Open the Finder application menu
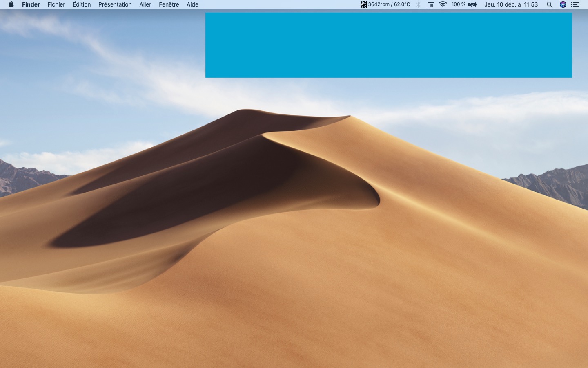Screen dimensions: 588x368 coord(31,4)
